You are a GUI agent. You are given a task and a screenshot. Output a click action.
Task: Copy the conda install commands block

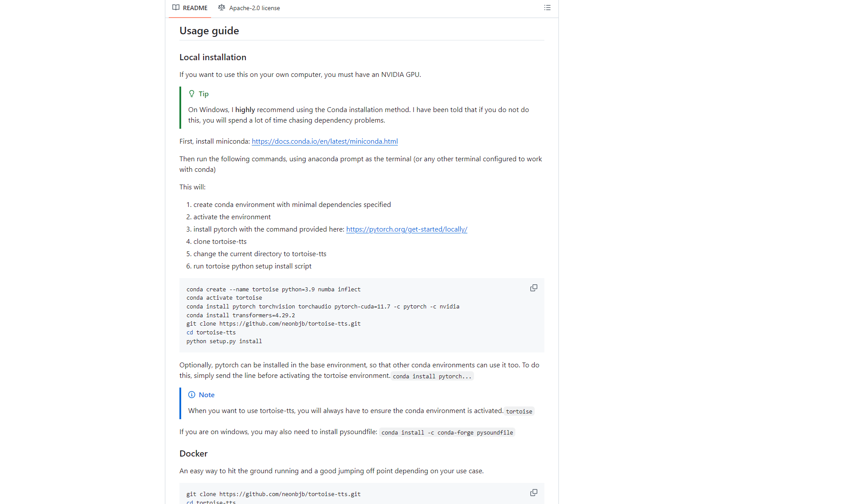point(533,288)
